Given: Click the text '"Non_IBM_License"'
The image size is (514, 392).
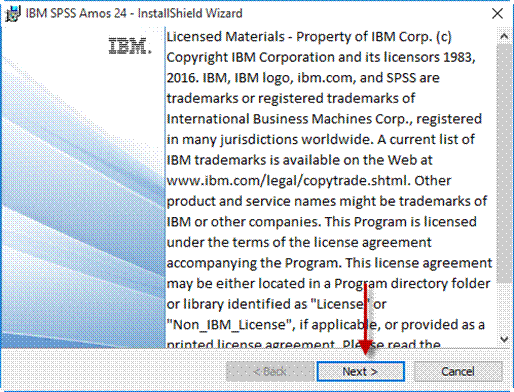Looking at the screenshot, I should 230,324.
